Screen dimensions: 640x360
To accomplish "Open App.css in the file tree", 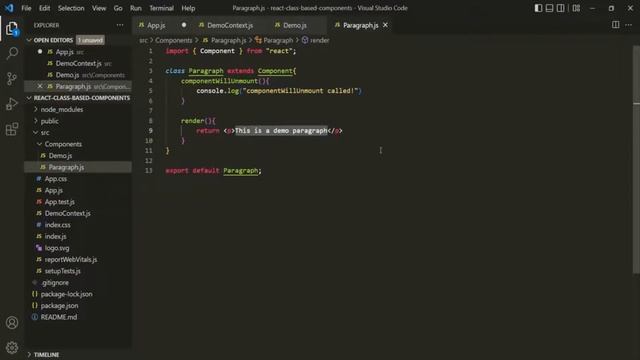I will coord(56,179).
